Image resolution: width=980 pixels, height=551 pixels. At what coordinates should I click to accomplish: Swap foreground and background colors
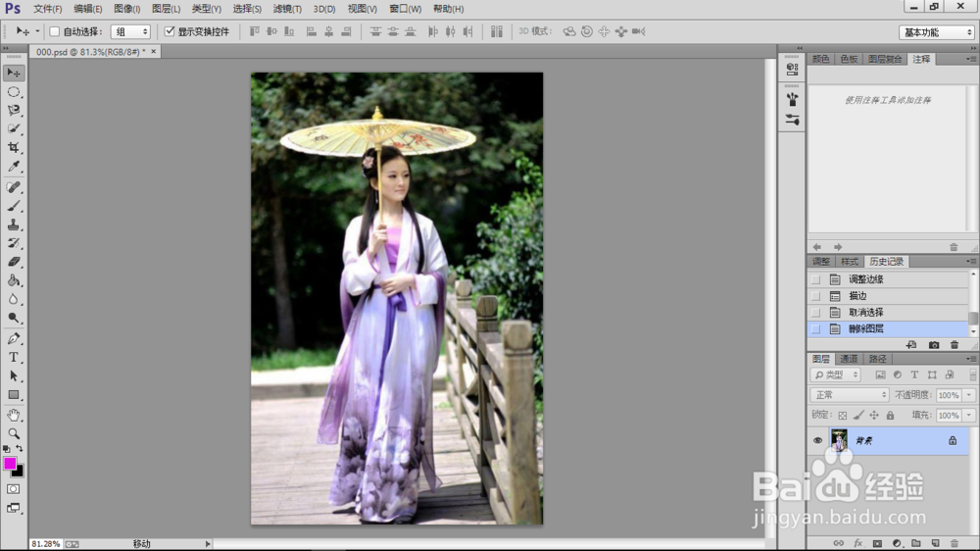pyautogui.click(x=20, y=448)
